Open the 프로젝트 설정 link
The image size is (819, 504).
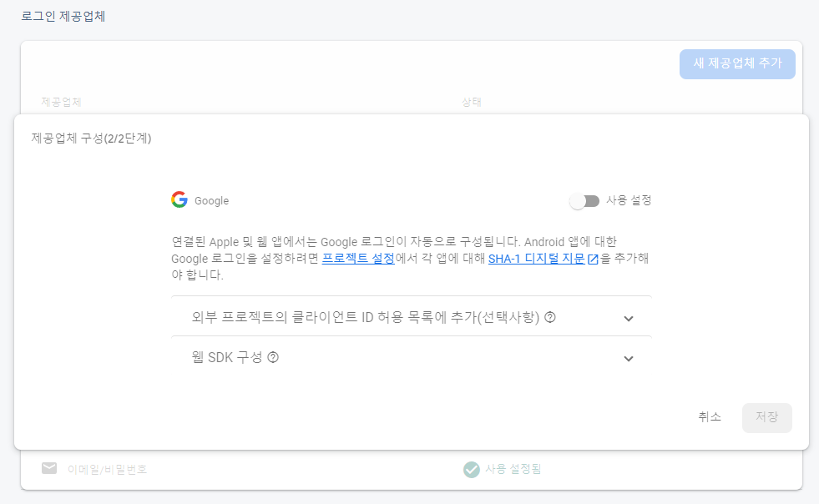(358, 258)
